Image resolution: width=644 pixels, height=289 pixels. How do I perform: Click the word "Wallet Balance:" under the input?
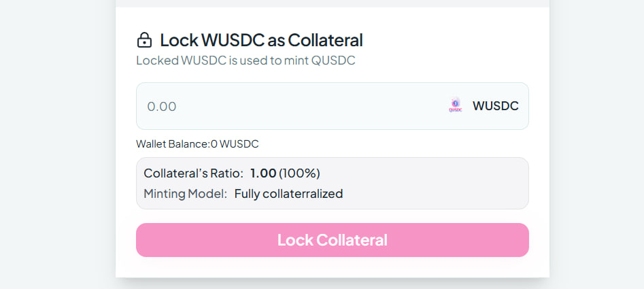pyautogui.click(x=173, y=144)
